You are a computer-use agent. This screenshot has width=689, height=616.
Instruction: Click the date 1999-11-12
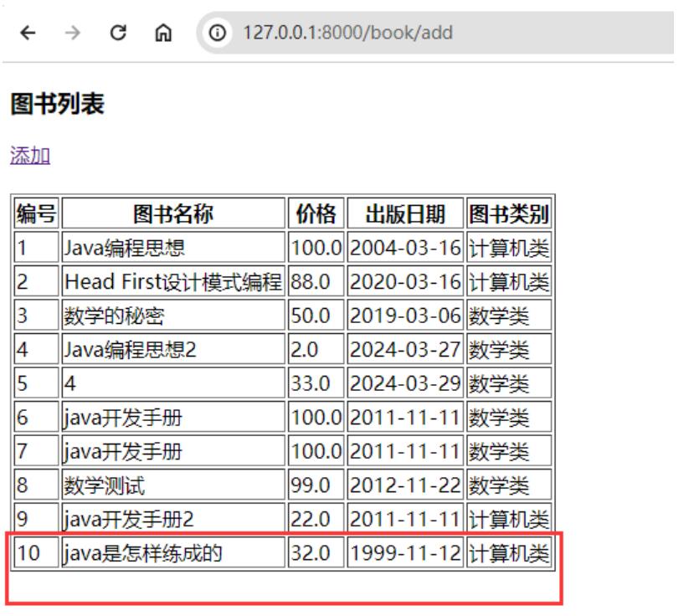(x=405, y=553)
